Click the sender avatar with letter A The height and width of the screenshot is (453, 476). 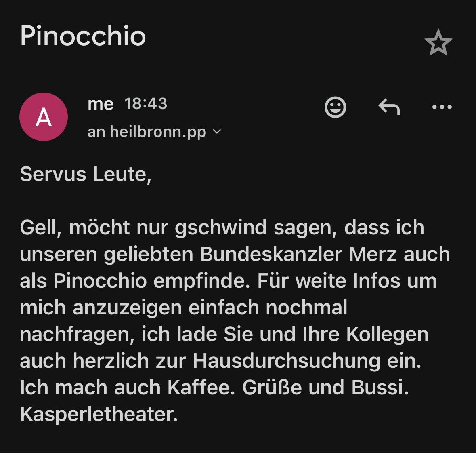click(44, 117)
